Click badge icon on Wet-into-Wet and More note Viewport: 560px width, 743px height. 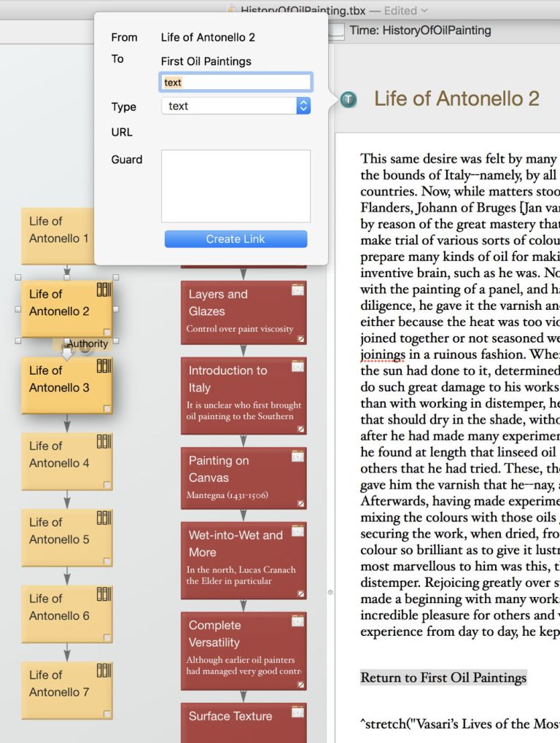(297, 531)
